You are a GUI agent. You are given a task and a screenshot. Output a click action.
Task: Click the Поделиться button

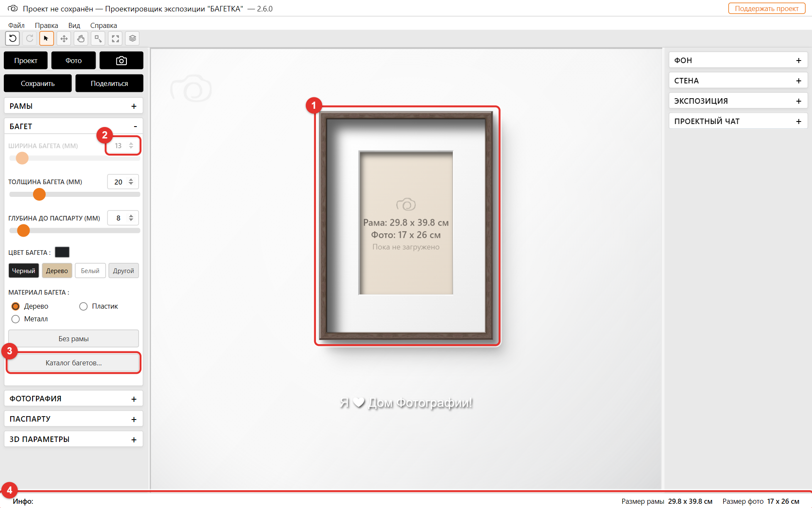[110, 83]
